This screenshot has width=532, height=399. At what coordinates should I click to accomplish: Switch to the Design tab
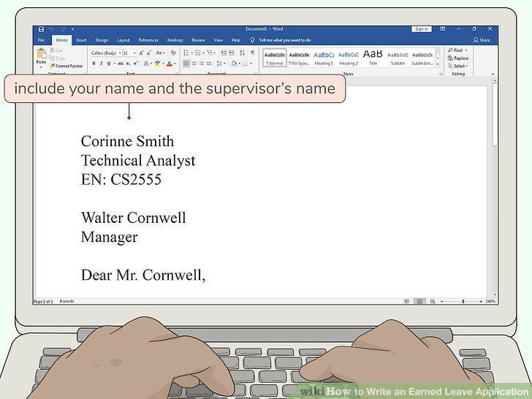click(x=102, y=40)
